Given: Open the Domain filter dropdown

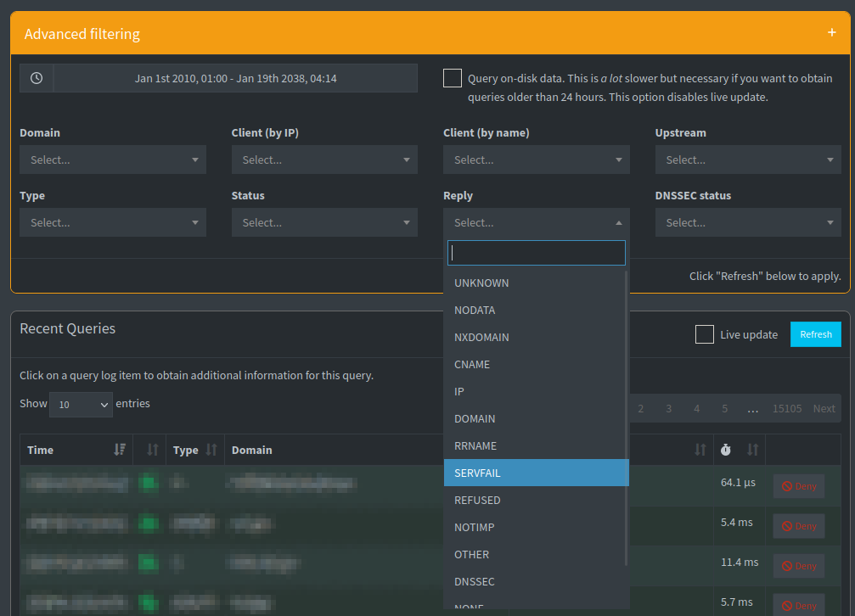Looking at the screenshot, I should (x=113, y=160).
